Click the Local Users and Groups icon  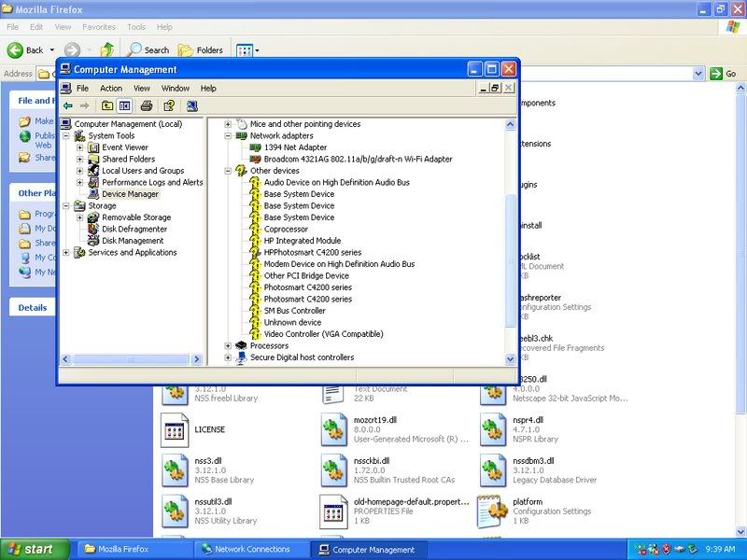pos(93,171)
